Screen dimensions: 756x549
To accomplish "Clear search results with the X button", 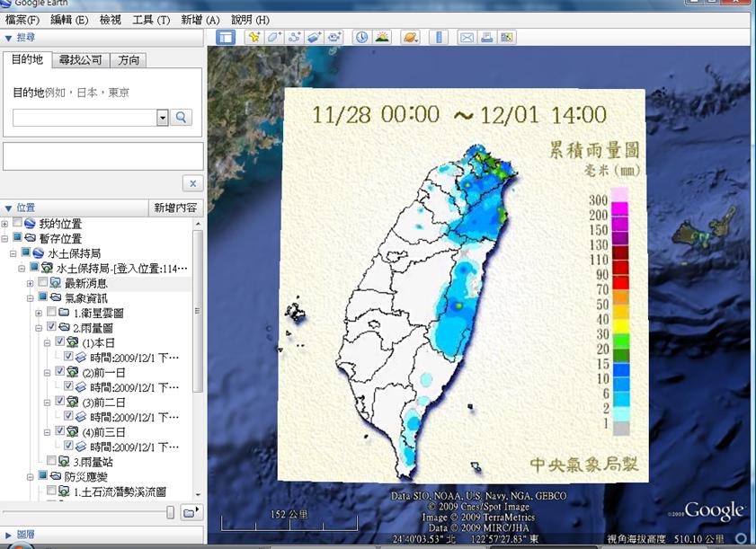I will [193, 183].
